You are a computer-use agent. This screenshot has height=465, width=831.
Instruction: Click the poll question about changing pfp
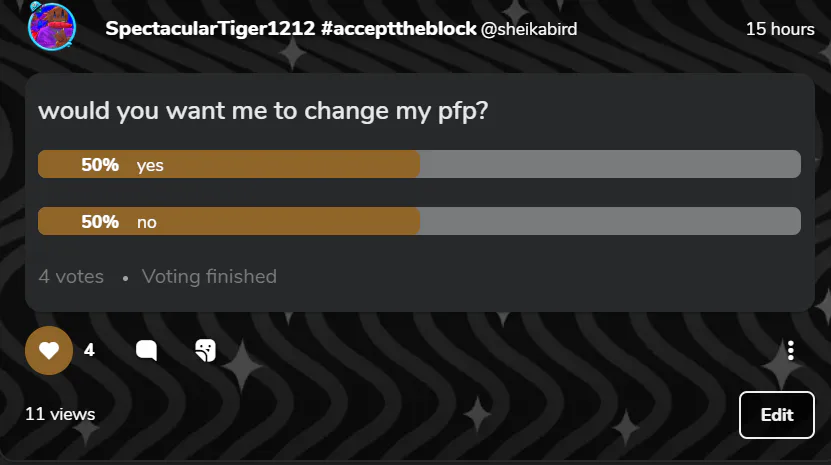click(x=263, y=111)
